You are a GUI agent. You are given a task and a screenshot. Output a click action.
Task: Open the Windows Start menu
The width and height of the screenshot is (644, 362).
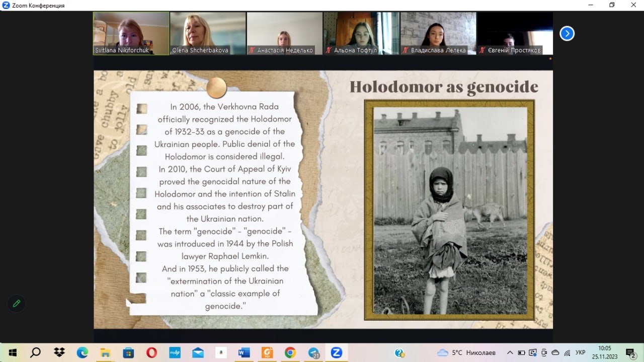(x=12, y=352)
